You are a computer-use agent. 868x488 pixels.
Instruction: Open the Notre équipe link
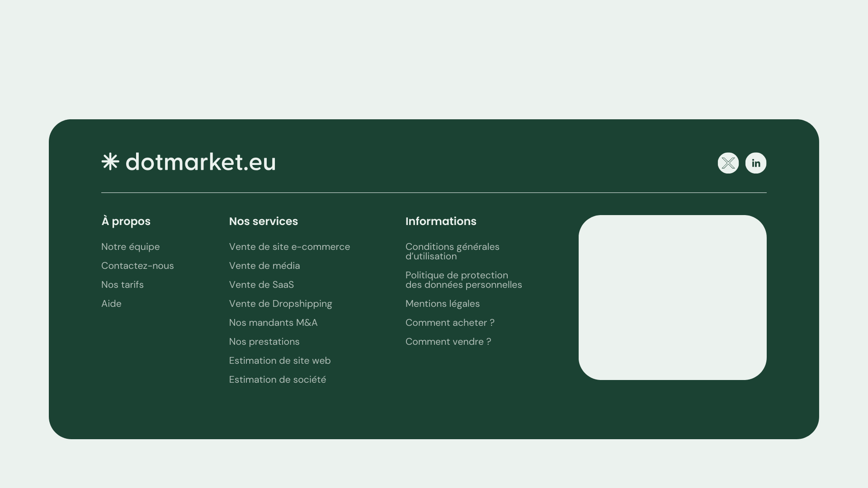click(x=130, y=247)
